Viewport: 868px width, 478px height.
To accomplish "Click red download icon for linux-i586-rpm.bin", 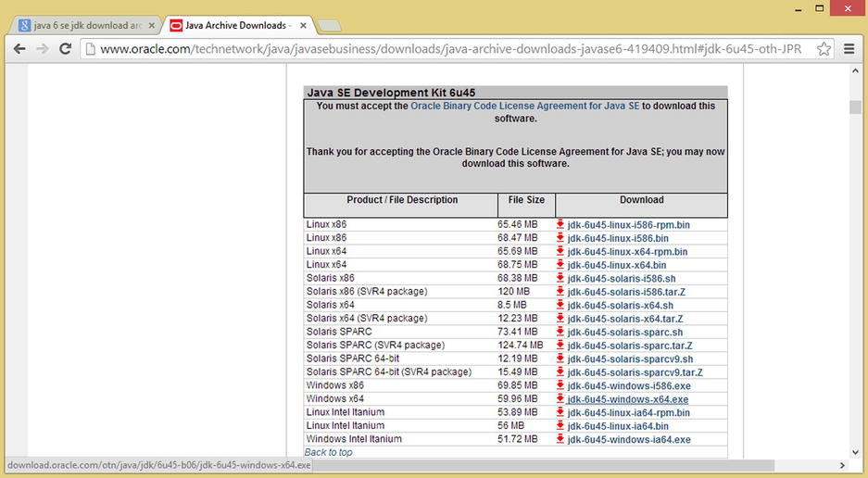I will 560,224.
